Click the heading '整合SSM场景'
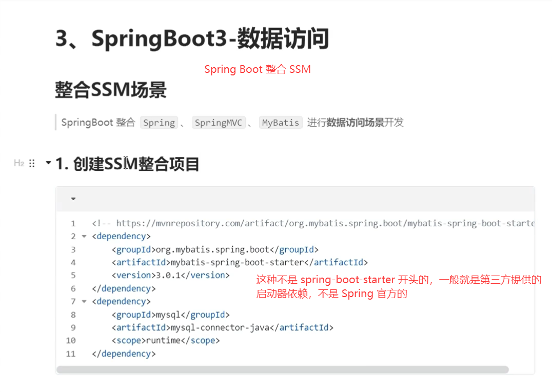 [x=110, y=89]
